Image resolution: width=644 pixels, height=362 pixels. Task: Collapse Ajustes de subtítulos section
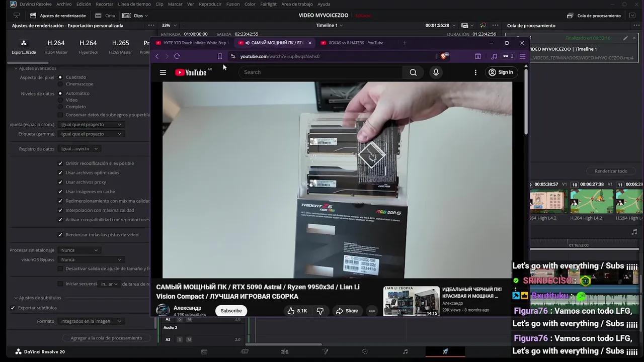point(16,298)
